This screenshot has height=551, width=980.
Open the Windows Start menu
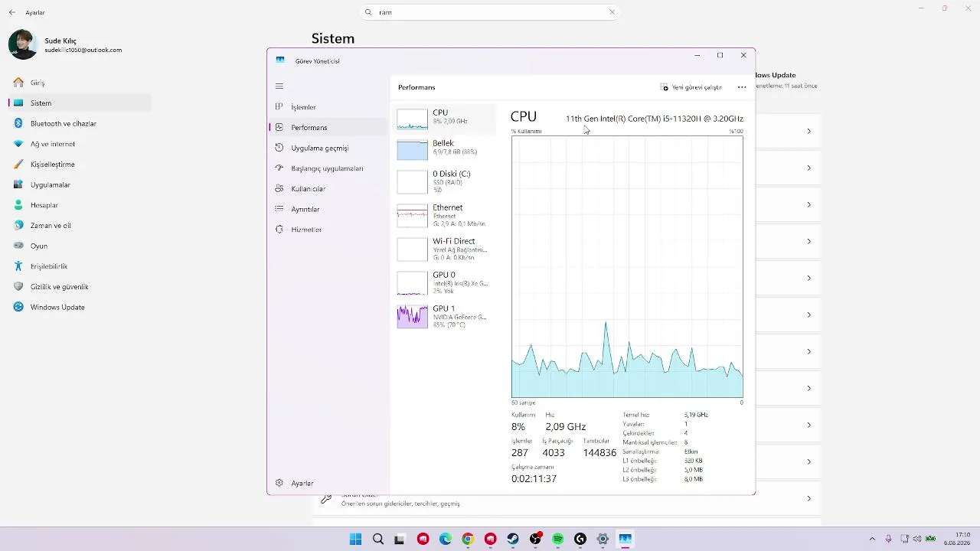(x=355, y=539)
